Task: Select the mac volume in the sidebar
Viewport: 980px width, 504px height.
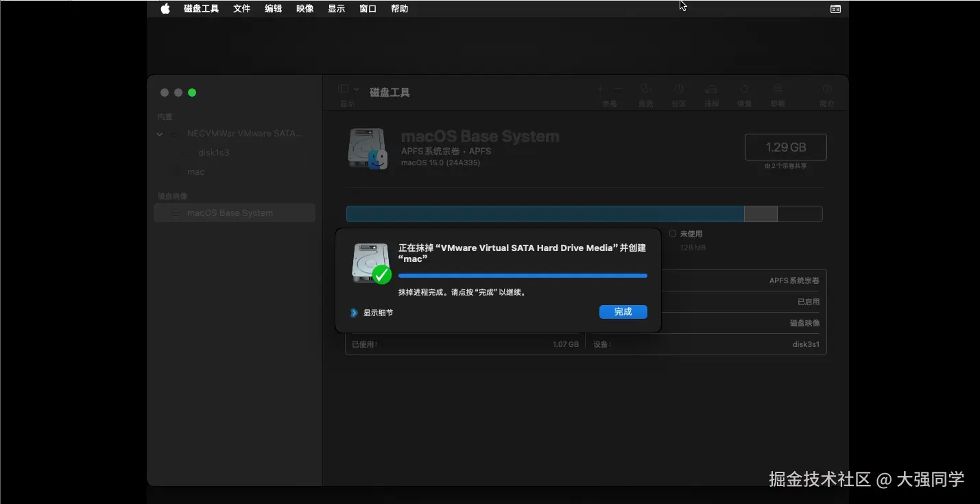Action: tap(195, 172)
